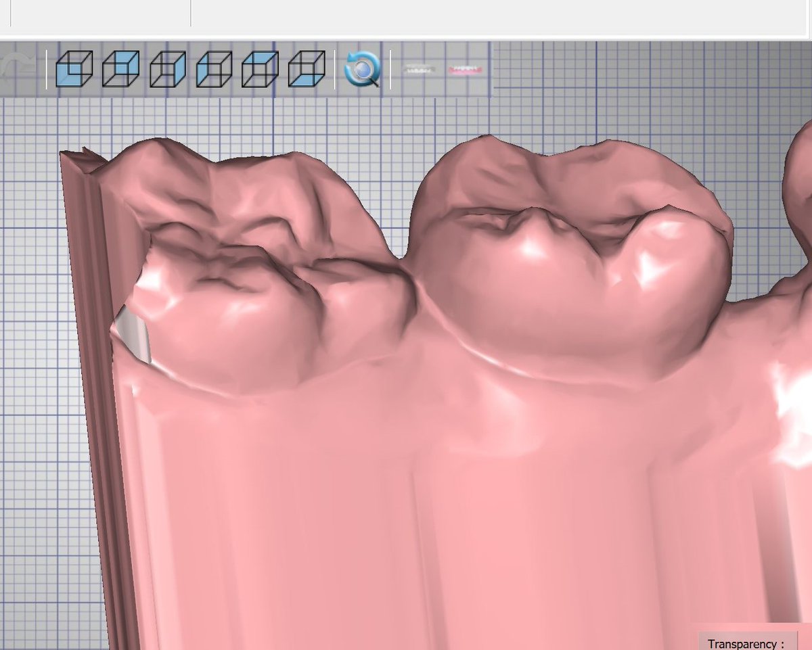
Task: Click the reset zoom magnifier icon
Action: (x=363, y=69)
